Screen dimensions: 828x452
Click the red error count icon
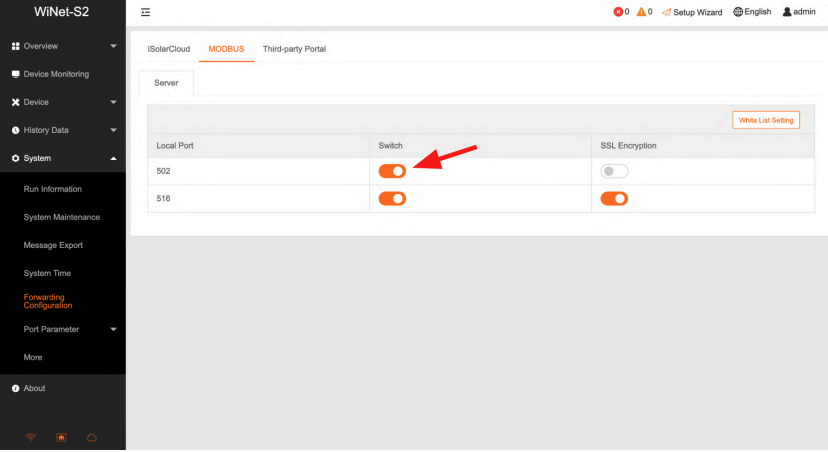tap(618, 12)
